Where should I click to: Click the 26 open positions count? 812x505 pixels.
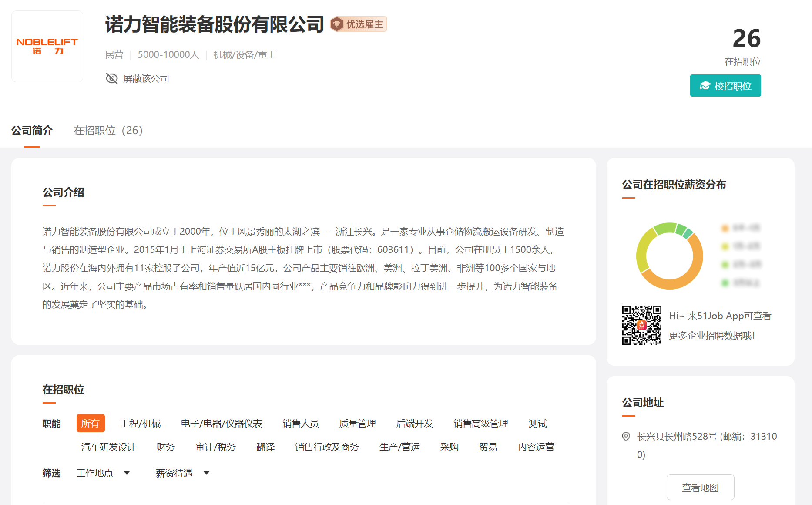(747, 38)
